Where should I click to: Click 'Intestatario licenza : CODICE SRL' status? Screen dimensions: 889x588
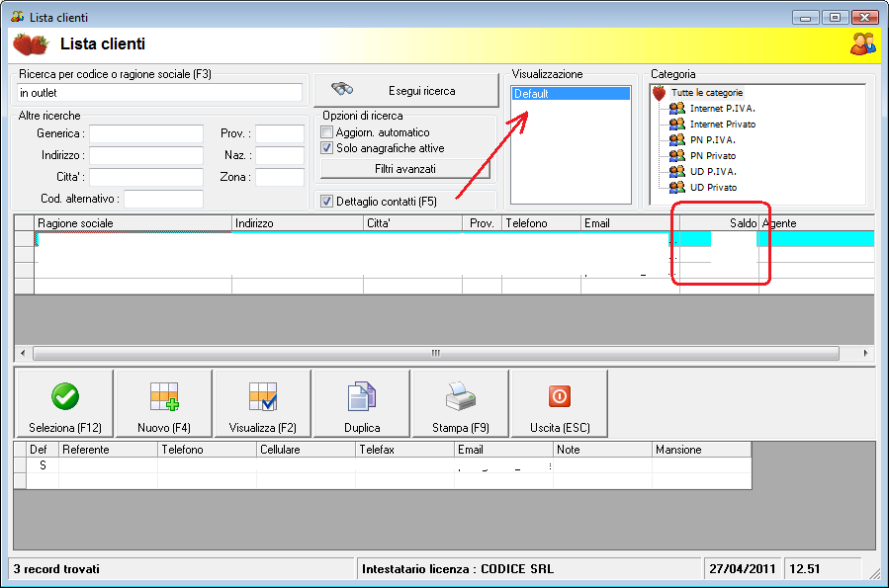pyautogui.click(x=458, y=569)
